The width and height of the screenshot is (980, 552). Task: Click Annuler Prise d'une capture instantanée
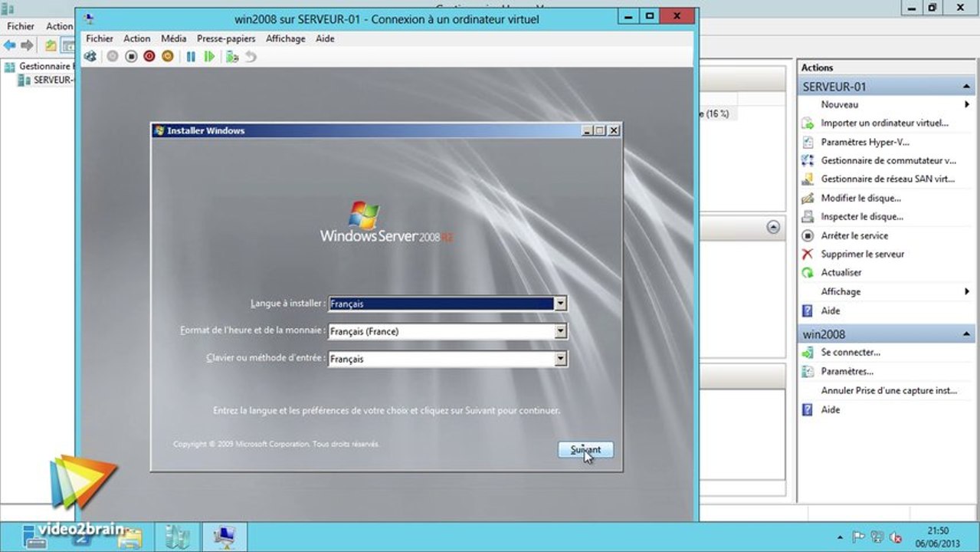889,390
